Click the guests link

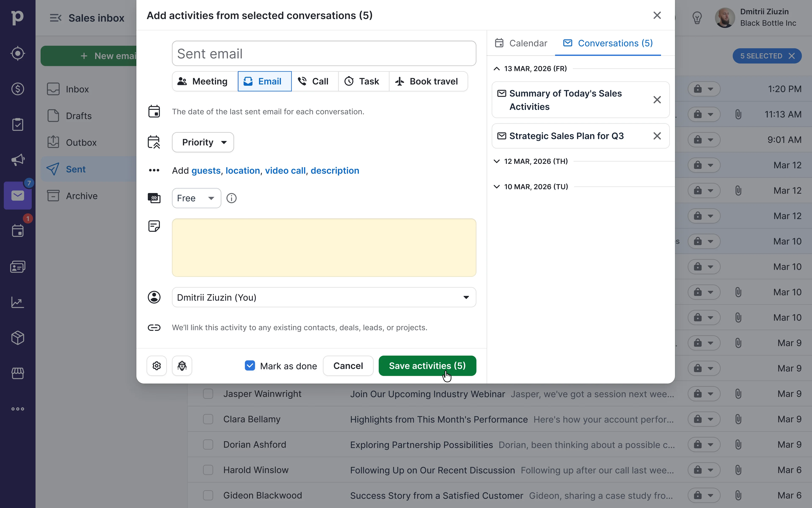pyautogui.click(x=206, y=171)
